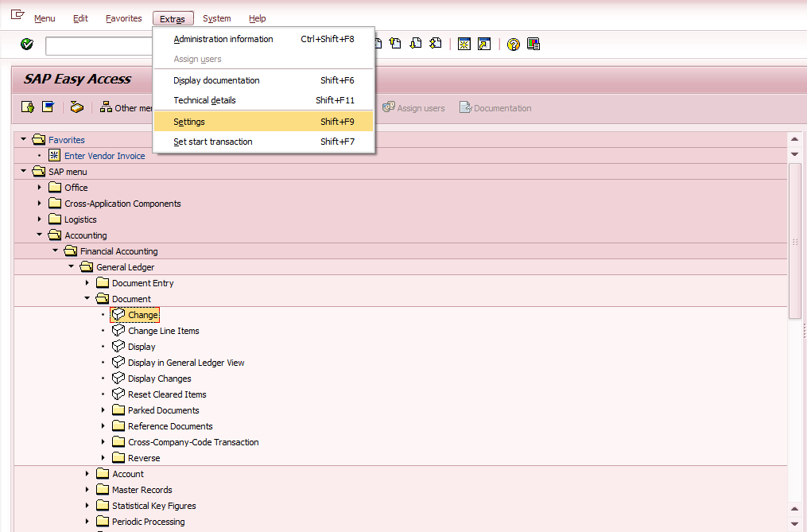
Task: Click the Generate shortcut icon
Action: (x=484, y=45)
